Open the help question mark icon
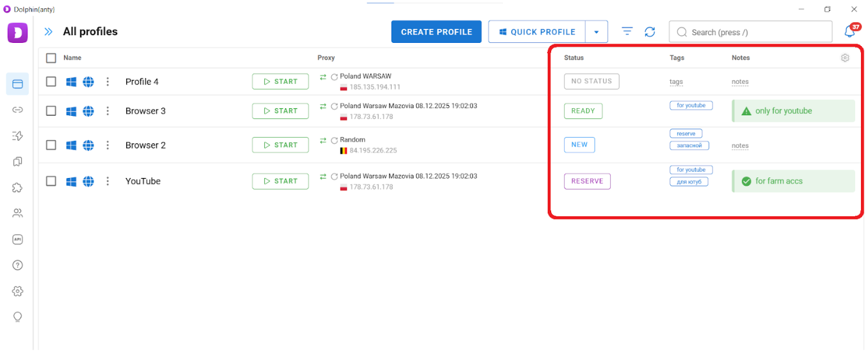Image resolution: width=868 pixels, height=354 pixels. coord(18,265)
